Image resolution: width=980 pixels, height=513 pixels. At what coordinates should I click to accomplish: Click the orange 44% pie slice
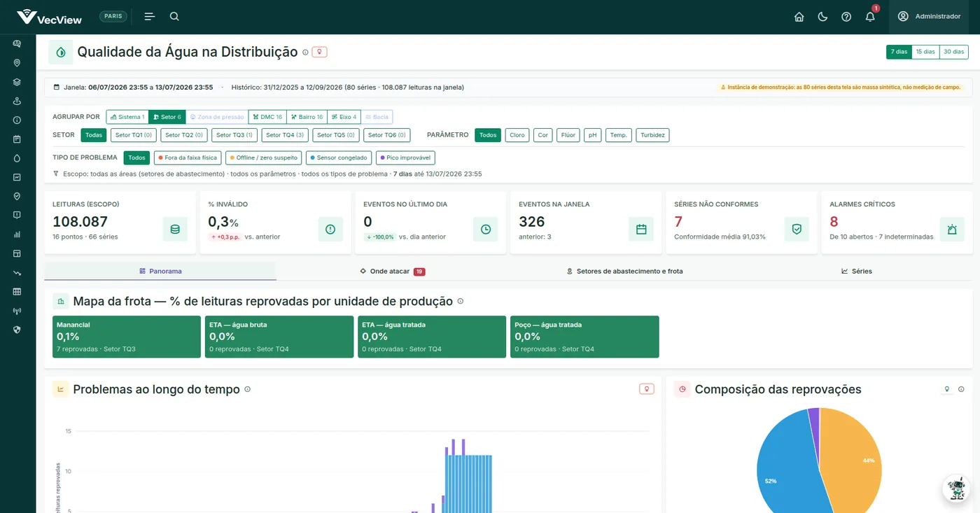pos(854,462)
